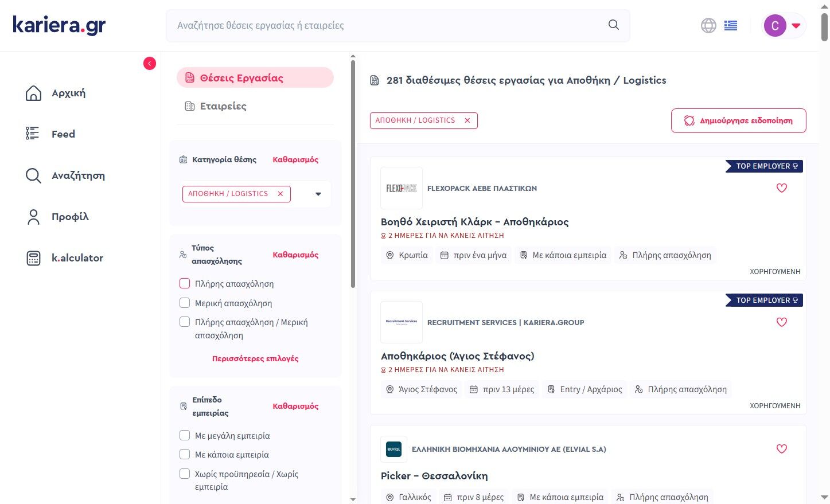Open the k.alculator tool

point(65,258)
